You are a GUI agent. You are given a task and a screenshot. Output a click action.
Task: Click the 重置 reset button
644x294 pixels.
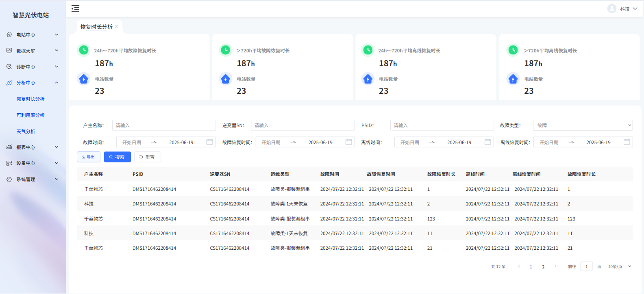(x=147, y=157)
